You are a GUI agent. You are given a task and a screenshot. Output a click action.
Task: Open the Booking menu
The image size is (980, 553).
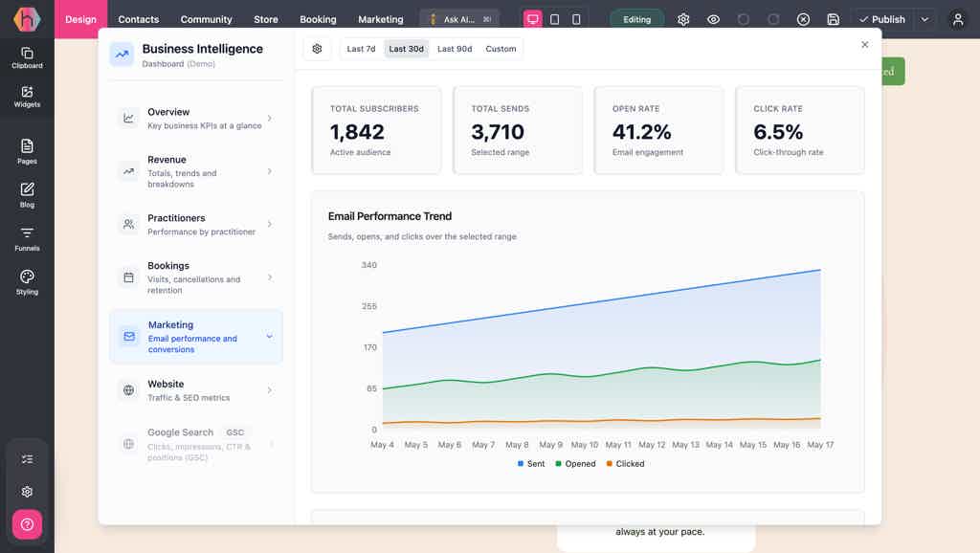tap(318, 19)
